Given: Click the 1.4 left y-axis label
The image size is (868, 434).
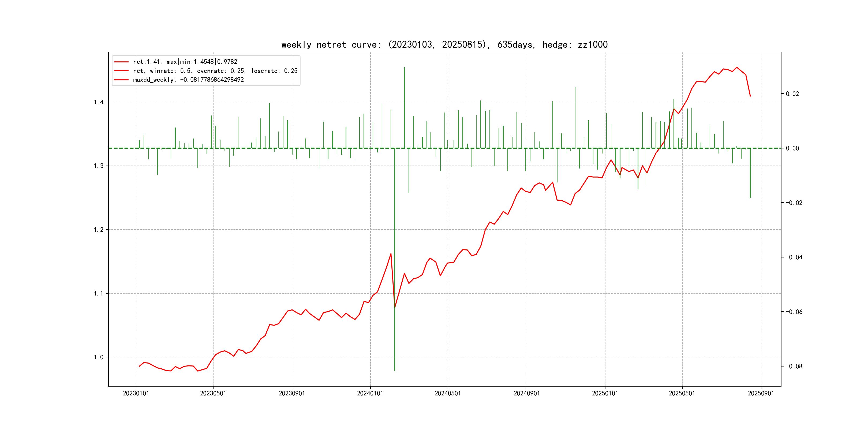Looking at the screenshot, I should (x=98, y=102).
